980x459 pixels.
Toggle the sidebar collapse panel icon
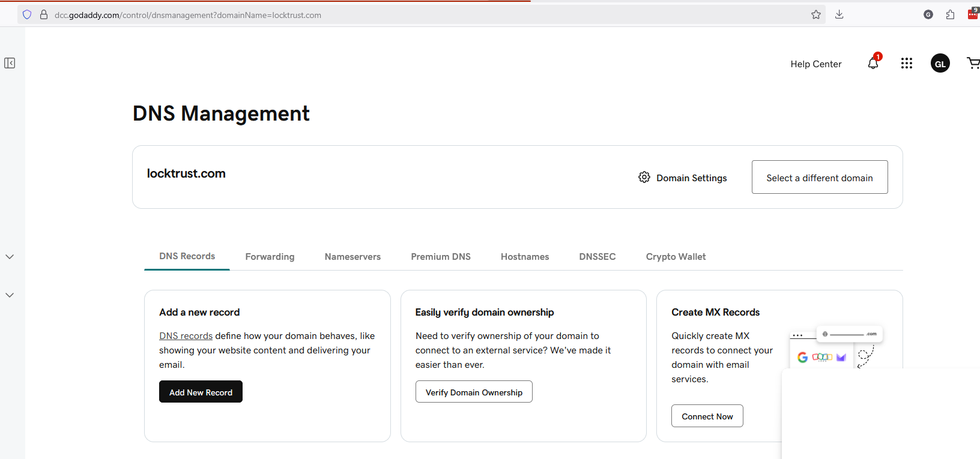10,63
